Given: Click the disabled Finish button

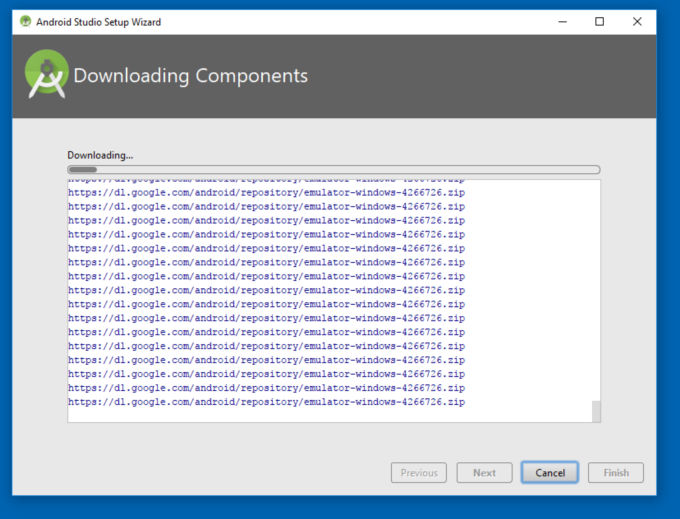Looking at the screenshot, I should (x=616, y=473).
